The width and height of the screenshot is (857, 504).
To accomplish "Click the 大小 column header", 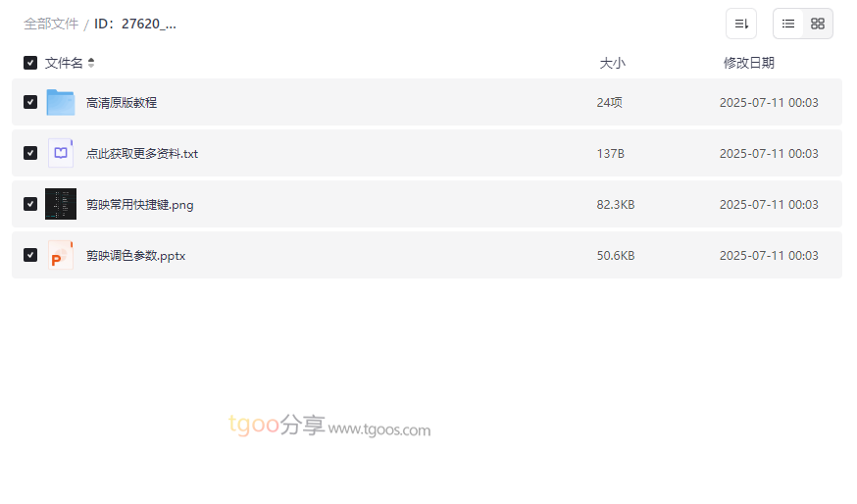I will point(612,63).
